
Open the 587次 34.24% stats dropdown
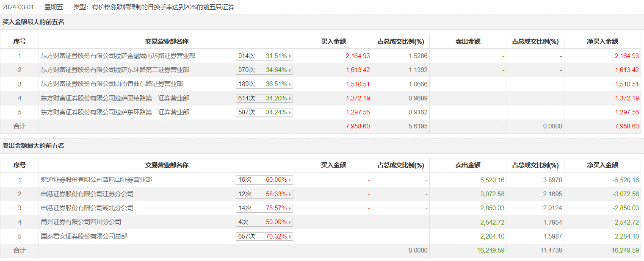pos(264,113)
